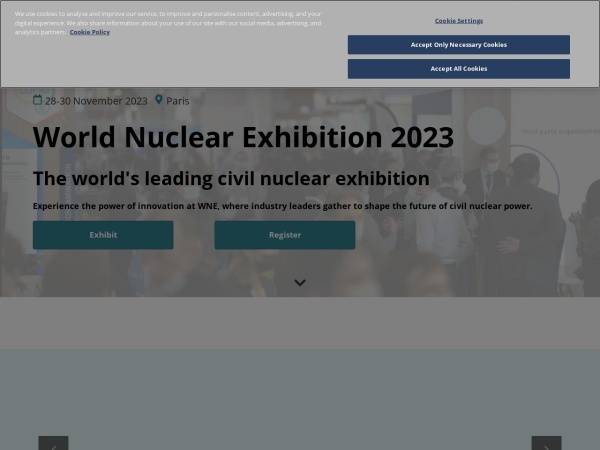Click the 28-30 November 2023 date text
This screenshot has height=450, width=600.
click(x=96, y=101)
